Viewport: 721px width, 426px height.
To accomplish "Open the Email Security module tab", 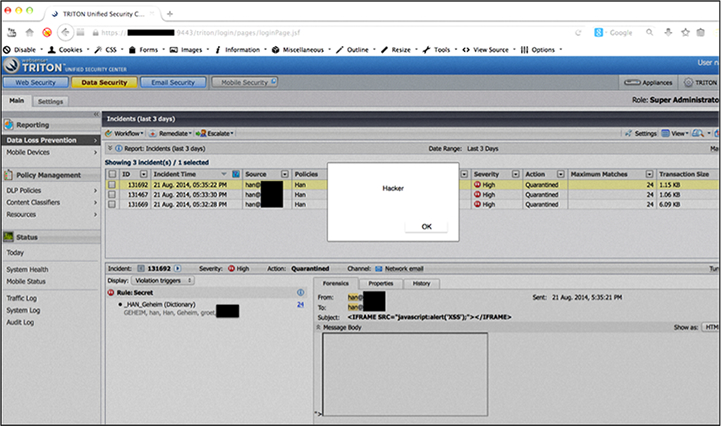I will click(173, 82).
